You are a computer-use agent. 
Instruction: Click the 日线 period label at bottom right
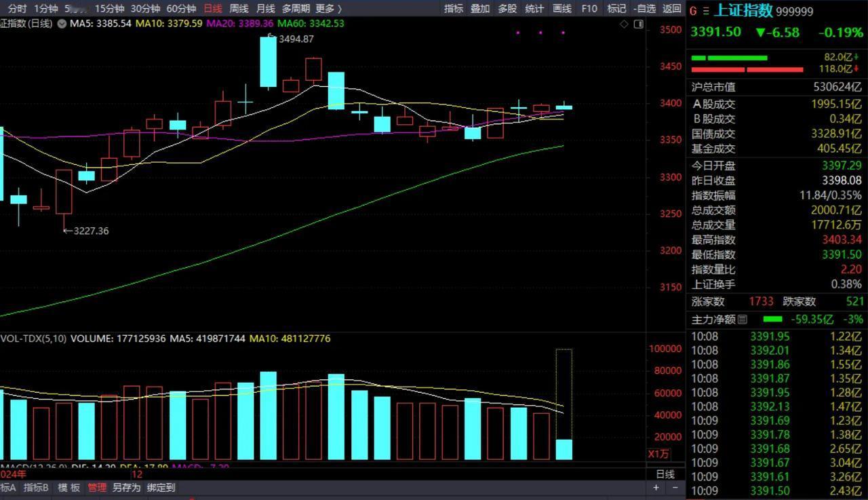[665, 474]
